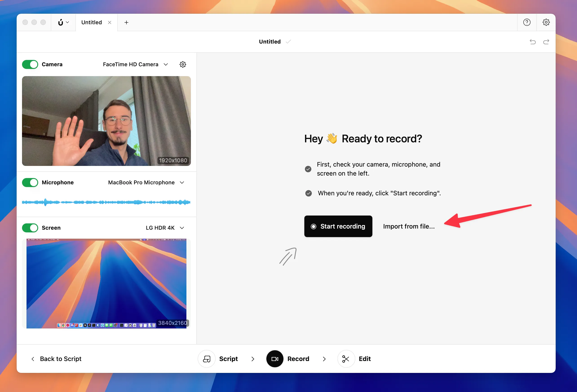This screenshot has width=577, height=392.
Task: Click the Record camera step icon
Action: coord(275,359)
